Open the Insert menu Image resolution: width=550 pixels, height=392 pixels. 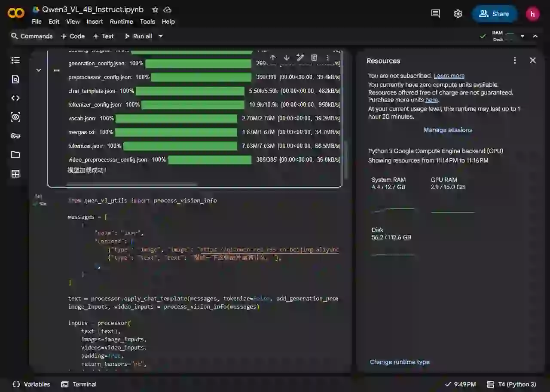(95, 21)
